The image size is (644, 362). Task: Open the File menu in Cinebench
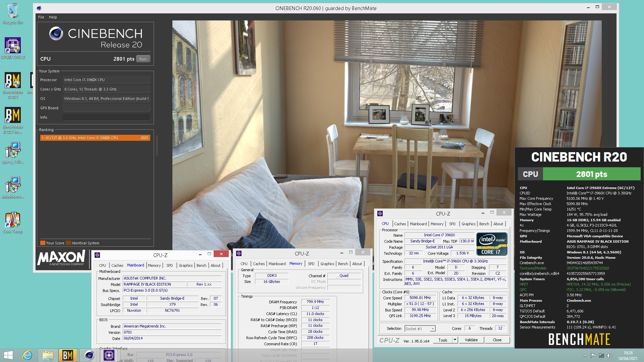point(41,17)
